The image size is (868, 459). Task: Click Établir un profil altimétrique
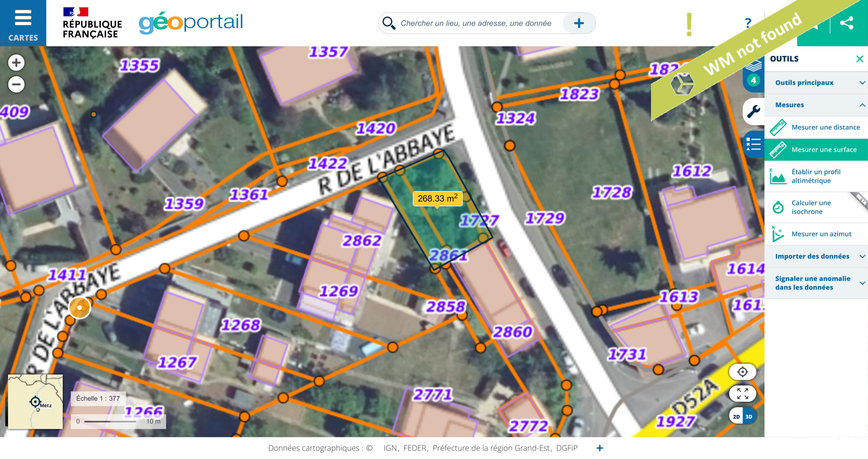[x=816, y=176]
